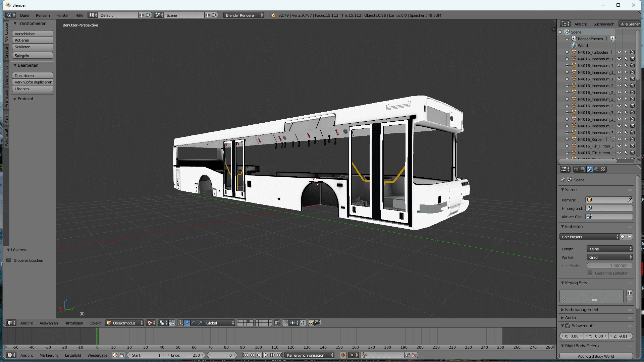Open the Objektmodus mode dropdown
The width and height of the screenshot is (644, 362).
tap(124, 323)
